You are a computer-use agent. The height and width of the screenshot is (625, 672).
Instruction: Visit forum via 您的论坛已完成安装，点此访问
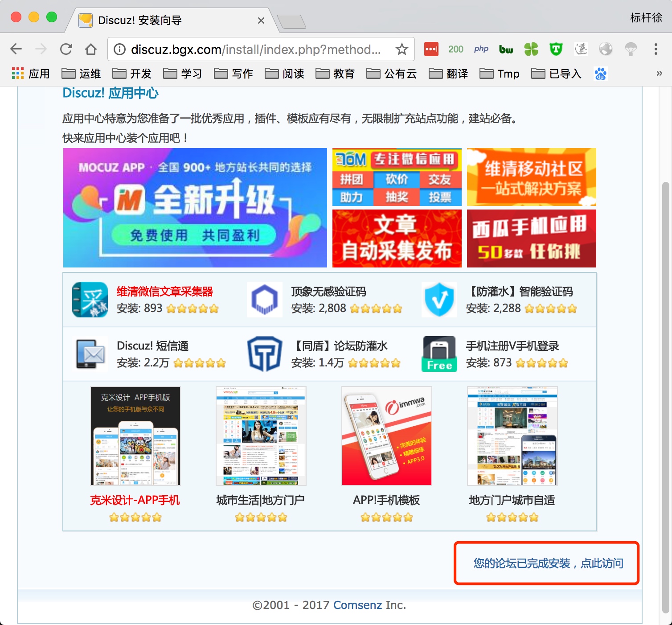548,563
